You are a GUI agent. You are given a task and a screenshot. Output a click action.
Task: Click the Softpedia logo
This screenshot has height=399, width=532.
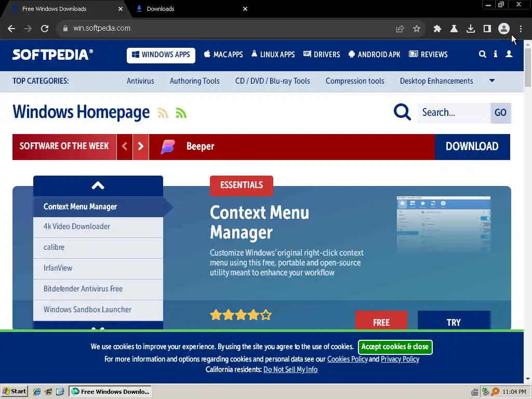(52, 55)
